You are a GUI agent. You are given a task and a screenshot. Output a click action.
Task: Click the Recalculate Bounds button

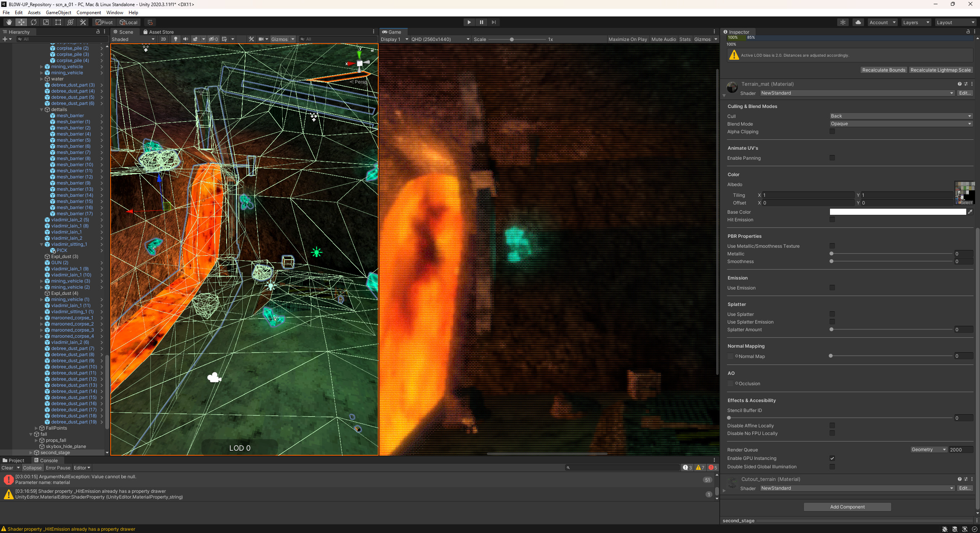(883, 70)
